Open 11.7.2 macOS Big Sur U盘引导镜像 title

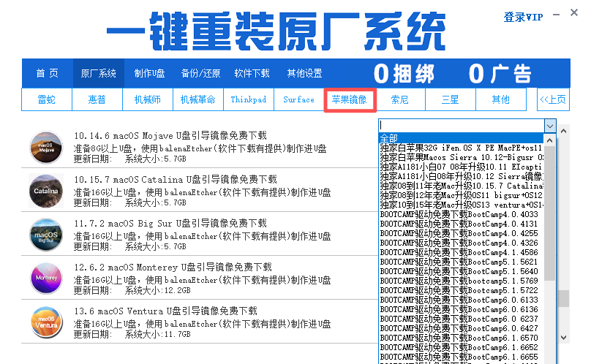click(170, 224)
